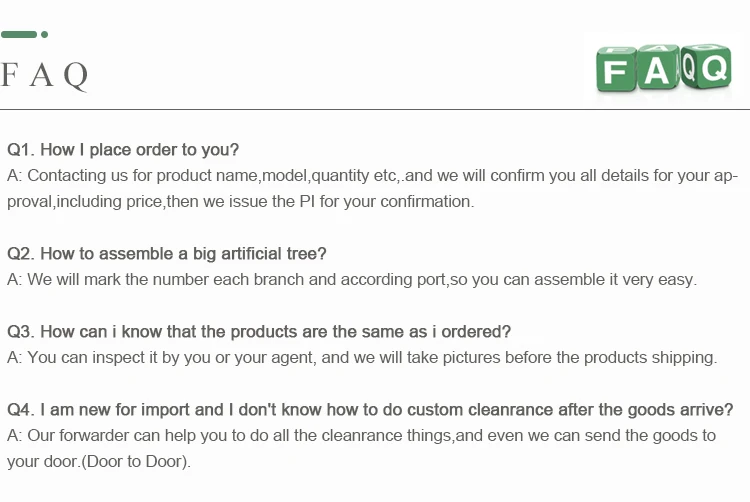
Task: Select question Q2 about assembling artificial tree
Action: click(166, 253)
